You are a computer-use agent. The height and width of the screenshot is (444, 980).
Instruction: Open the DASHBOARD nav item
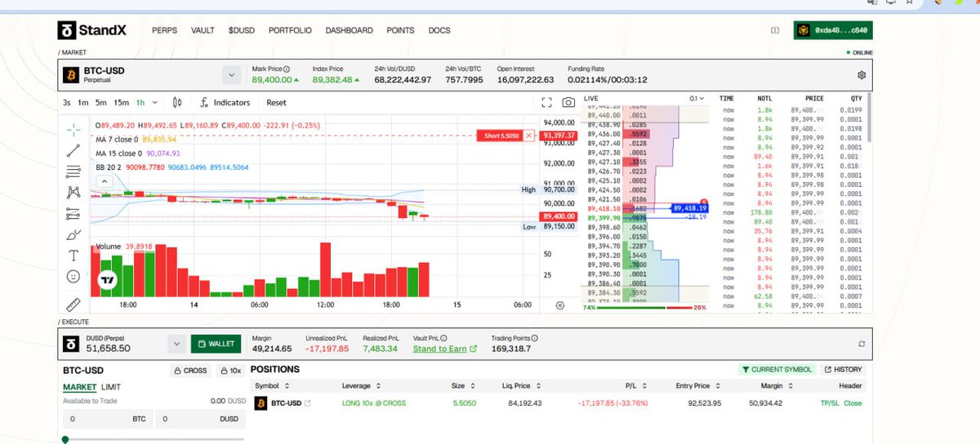pyautogui.click(x=349, y=30)
